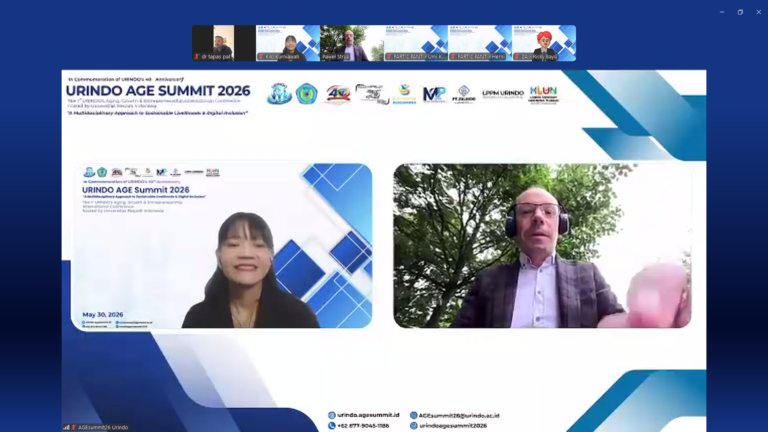Select the PARTICIPANT - Umi K... thumbnail
This screenshot has height=432, width=768.
(416, 43)
